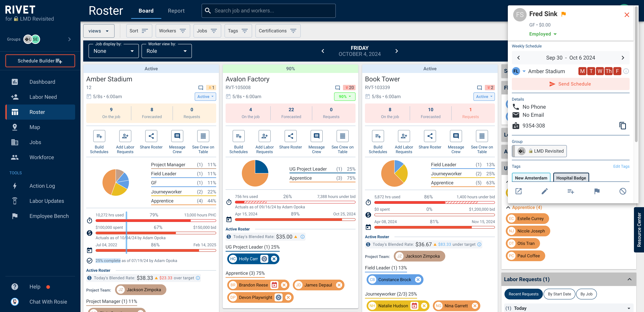This screenshot has height=312, width=644.
Task: Click the Schedule Builder button
Action: tap(40, 61)
